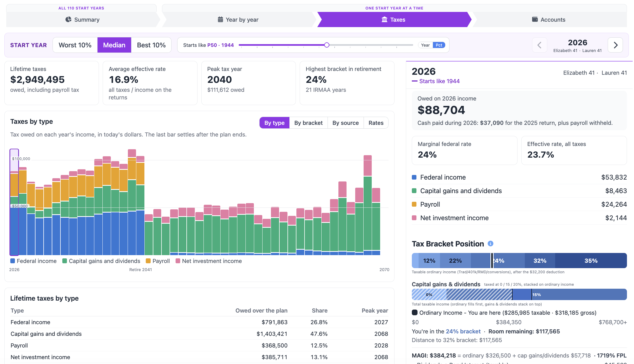Open the Accounts tab

click(549, 19)
